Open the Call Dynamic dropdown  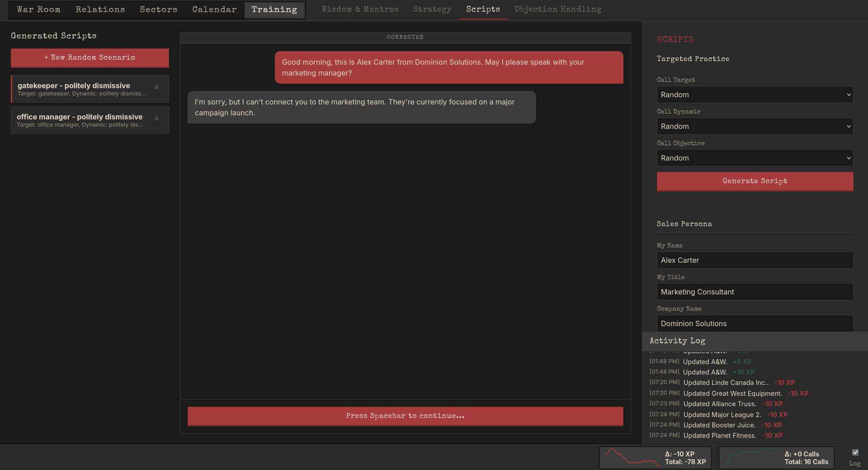tap(755, 126)
